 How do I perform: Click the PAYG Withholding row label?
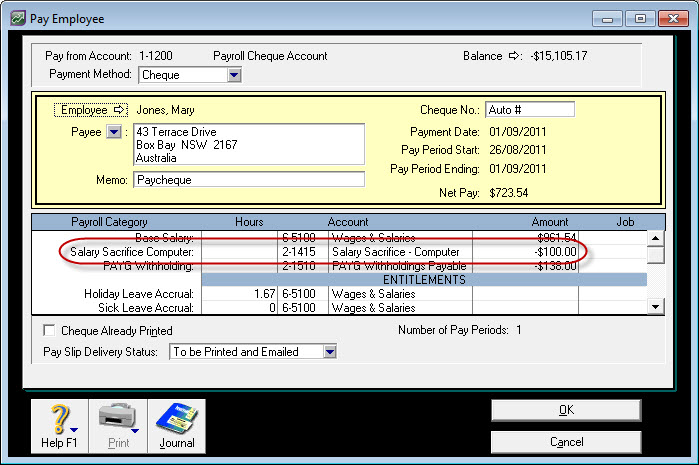coord(148,266)
